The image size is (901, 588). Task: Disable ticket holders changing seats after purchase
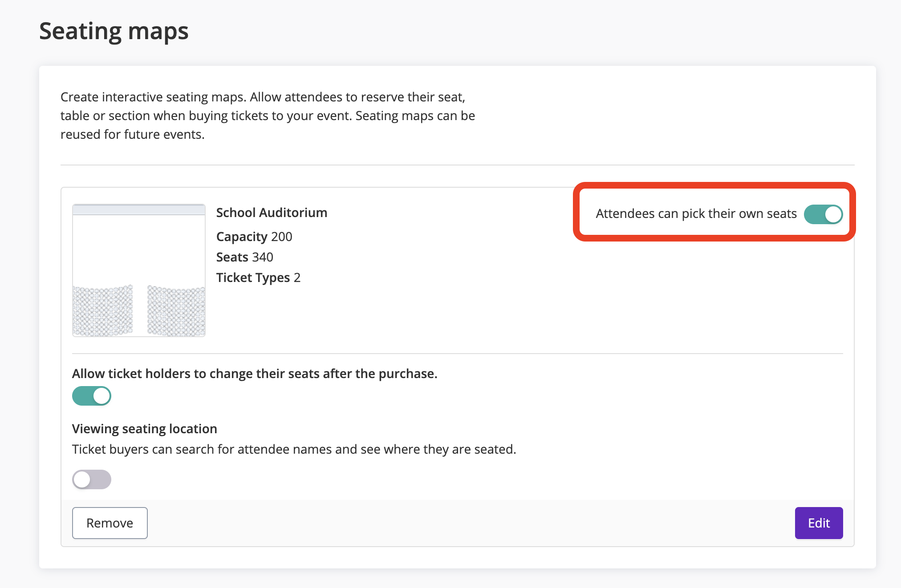[92, 396]
